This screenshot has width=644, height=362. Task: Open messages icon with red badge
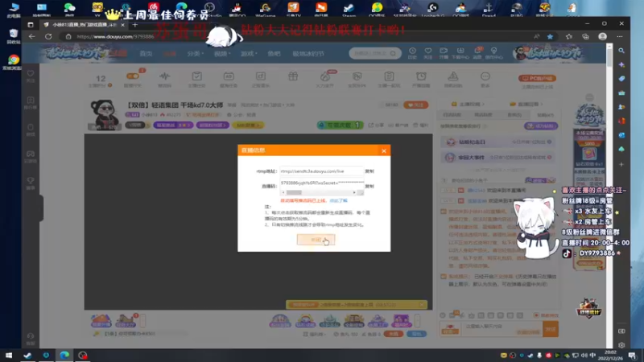coord(477,53)
